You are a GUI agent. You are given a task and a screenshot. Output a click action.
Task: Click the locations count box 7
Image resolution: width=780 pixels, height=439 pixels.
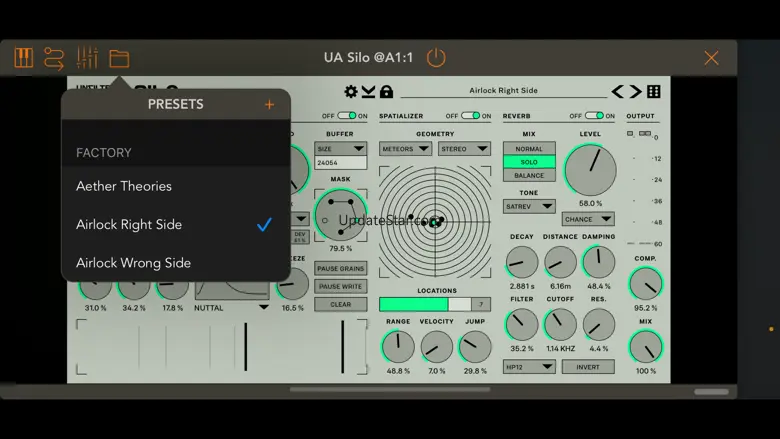[x=481, y=304]
